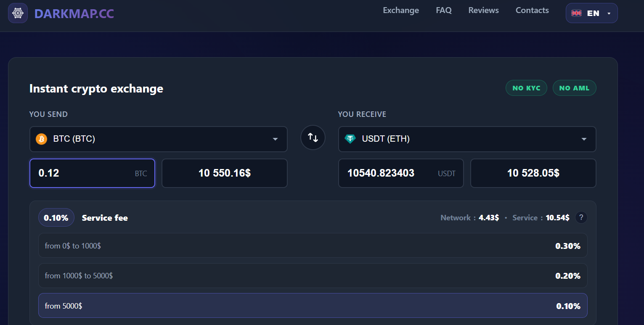The width and height of the screenshot is (644, 325).
Task: Expand the USDT (ETH) receive currency dropdown
Action: coord(584,139)
